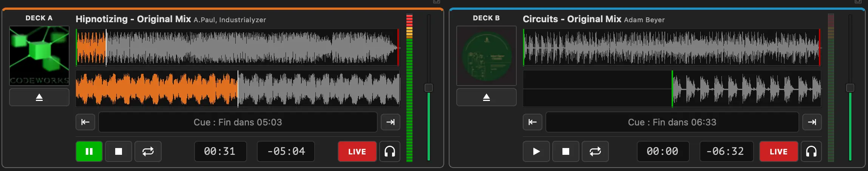
Task: Jump to previous cue on Deck A
Action: [x=85, y=122]
